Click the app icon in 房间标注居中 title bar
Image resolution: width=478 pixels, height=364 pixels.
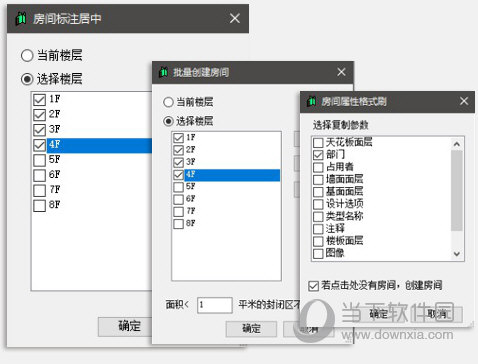[x=21, y=18]
